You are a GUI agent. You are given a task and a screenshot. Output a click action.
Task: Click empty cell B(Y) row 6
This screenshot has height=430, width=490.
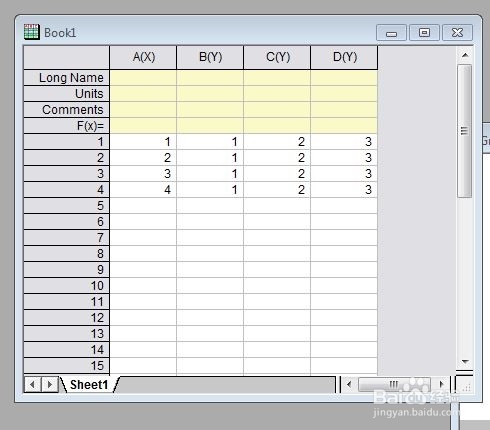pos(210,222)
